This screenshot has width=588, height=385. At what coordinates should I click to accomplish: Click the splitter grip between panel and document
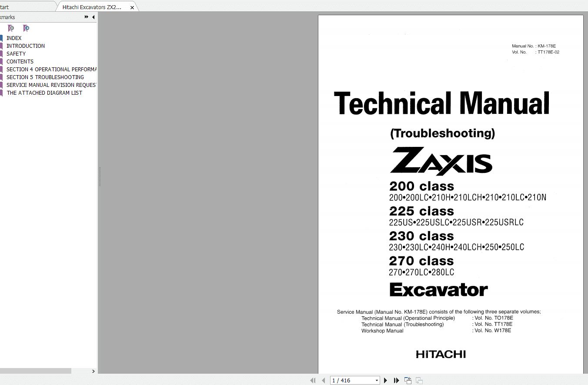[x=100, y=176]
